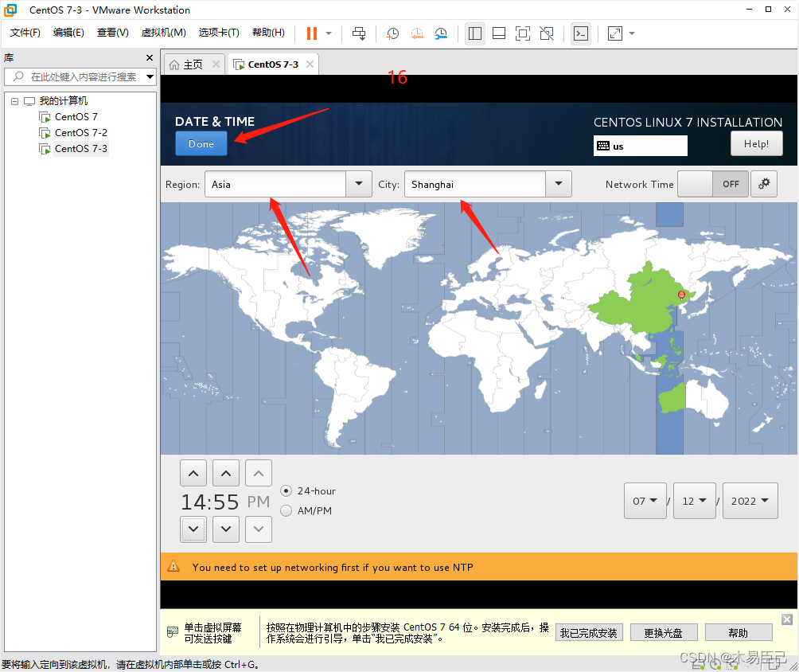Toggle the library sidebar view icon
This screenshot has height=672, width=799.
pos(475,33)
